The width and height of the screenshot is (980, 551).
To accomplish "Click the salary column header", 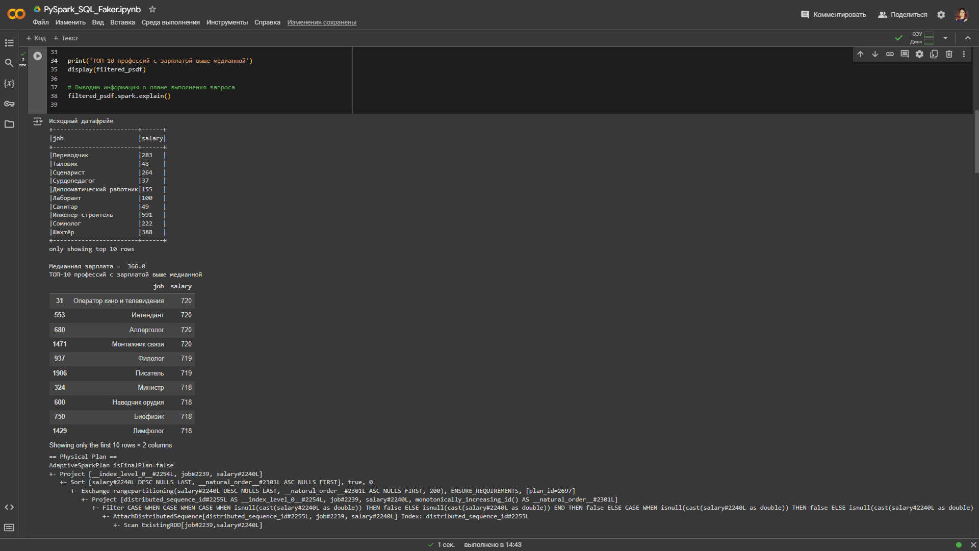I will click(x=181, y=287).
